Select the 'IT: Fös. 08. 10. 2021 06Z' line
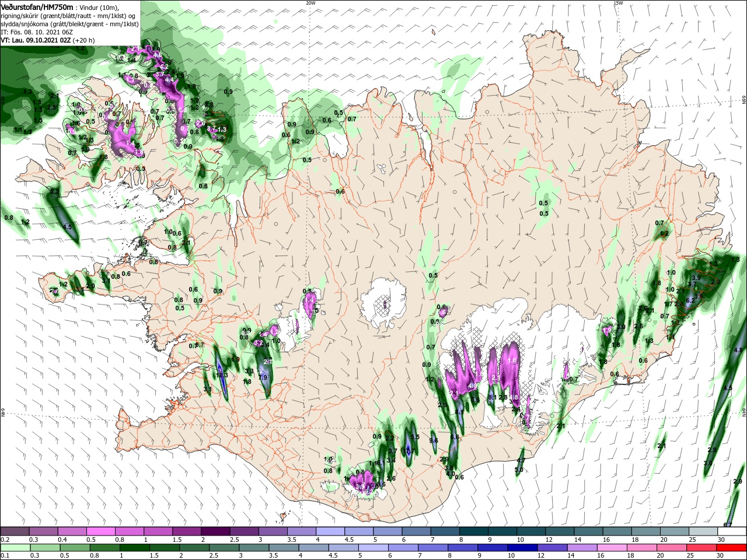Screen dimensions: 747x560 coord(36,32)
